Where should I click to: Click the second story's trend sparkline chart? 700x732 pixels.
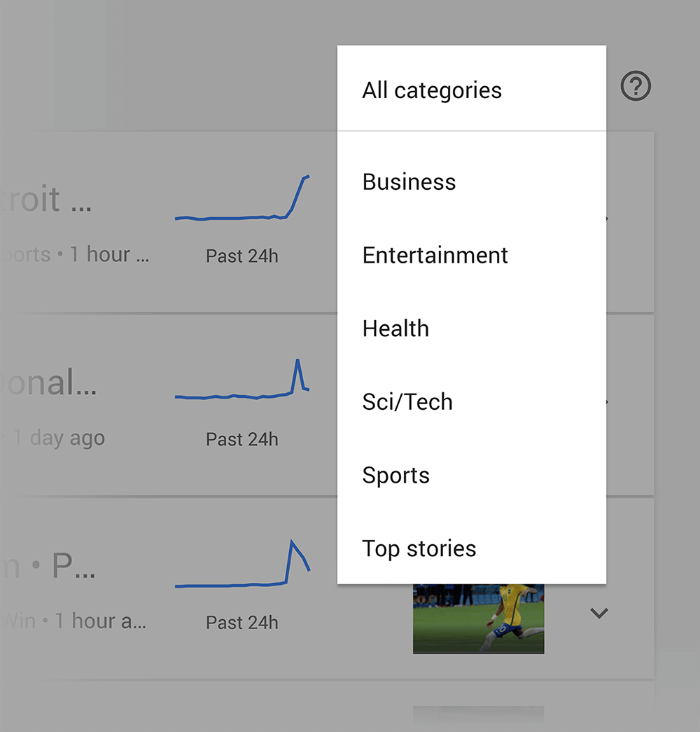242,378
